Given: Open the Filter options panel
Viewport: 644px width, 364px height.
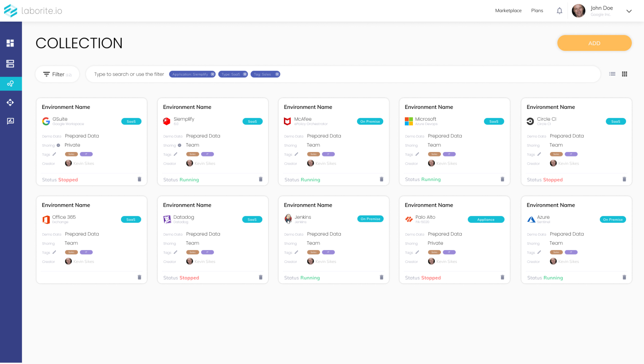Looking at the screenshot, I should [57, 74].
